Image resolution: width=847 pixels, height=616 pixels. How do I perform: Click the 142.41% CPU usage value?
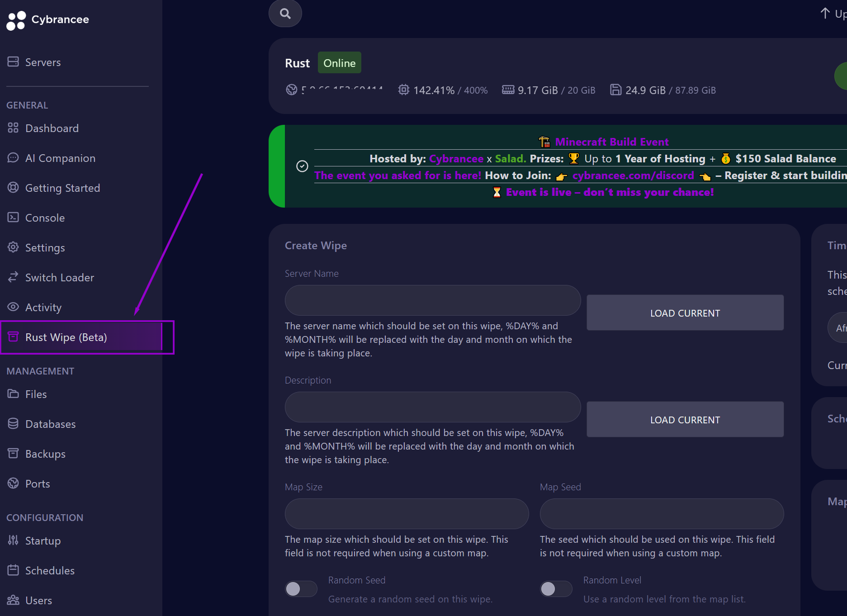pyautogui.click(x=434, y=90)
